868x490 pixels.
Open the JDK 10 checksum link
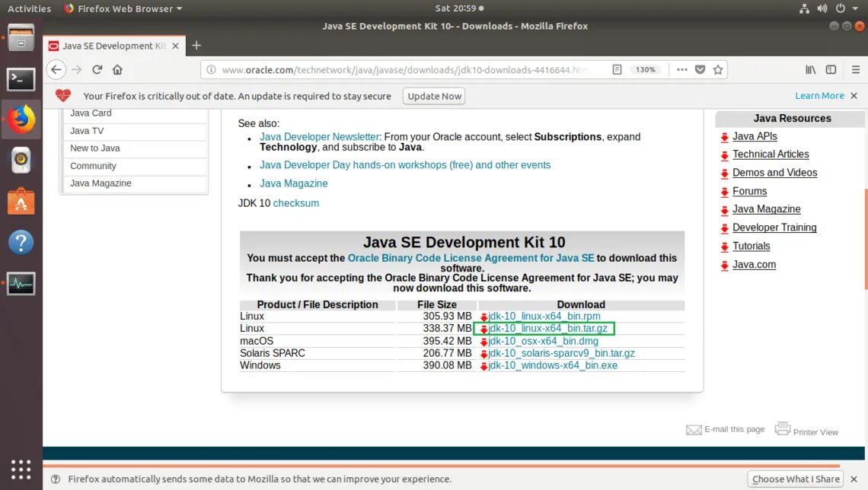click(x=295, y=203)
